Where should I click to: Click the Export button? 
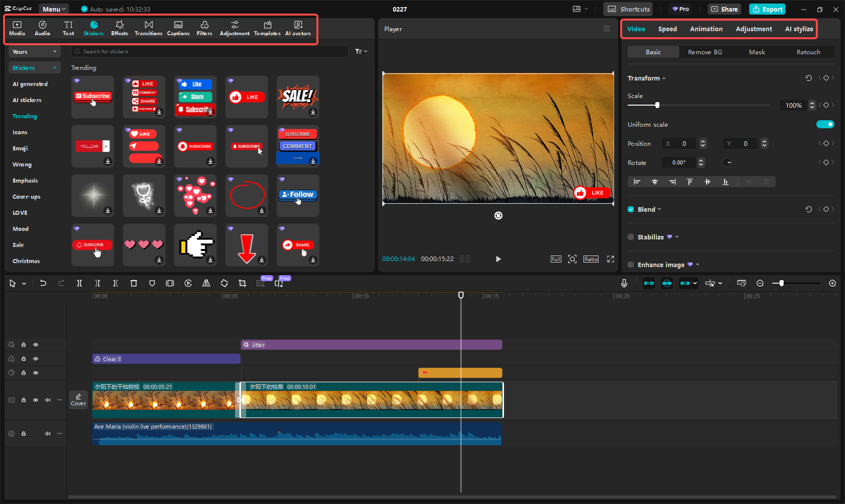767,9
